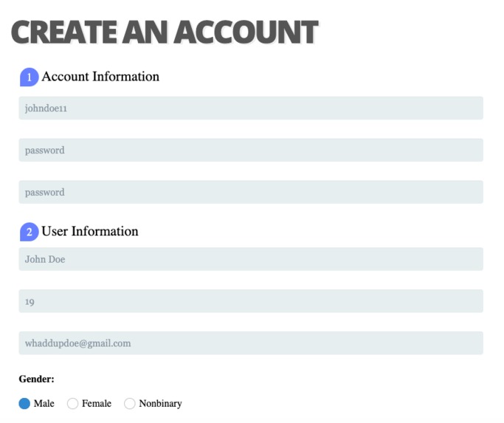This screenshot has height=423, width=504.
Task: Click the Male label text
Action: point(44,403)
